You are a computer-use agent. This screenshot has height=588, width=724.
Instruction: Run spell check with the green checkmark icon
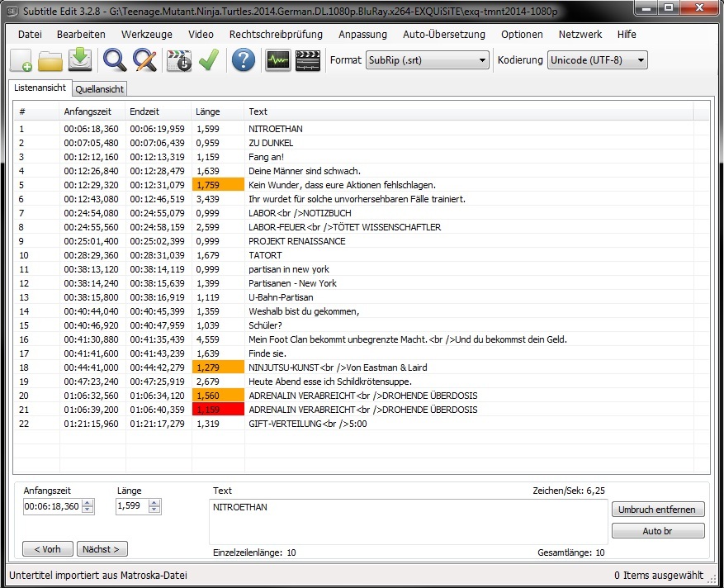(209, 60)
